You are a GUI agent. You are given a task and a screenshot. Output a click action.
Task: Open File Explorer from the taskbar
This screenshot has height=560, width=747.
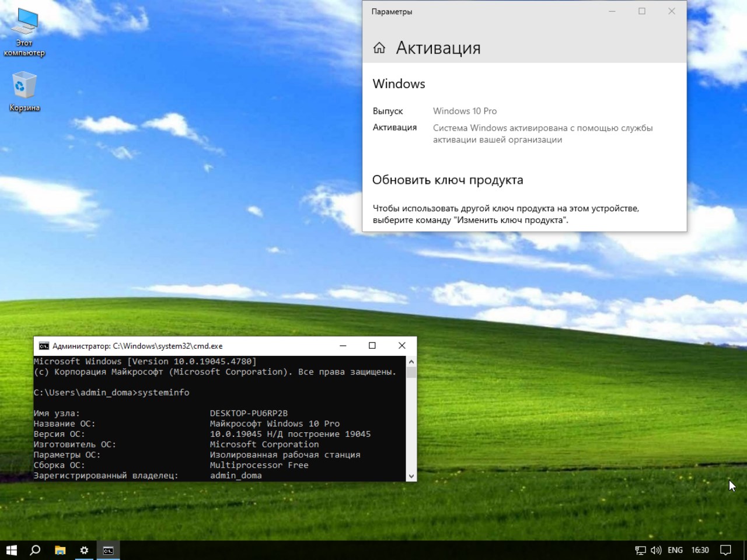coord(60,550)
